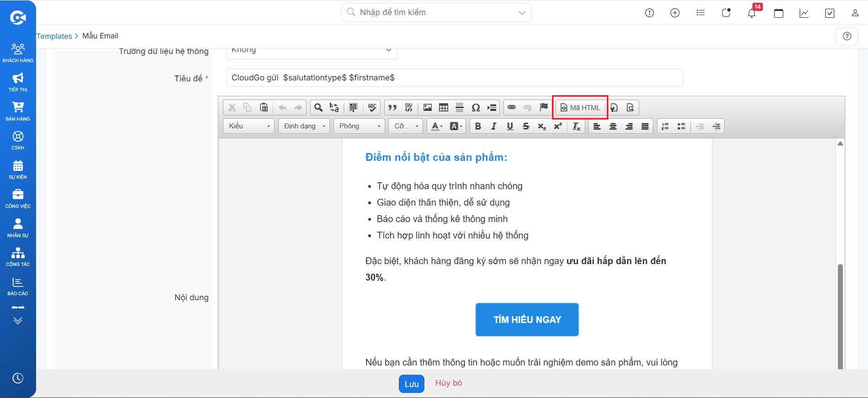868x398 pixels.
Task: Align text right
Action: [629, 126]
